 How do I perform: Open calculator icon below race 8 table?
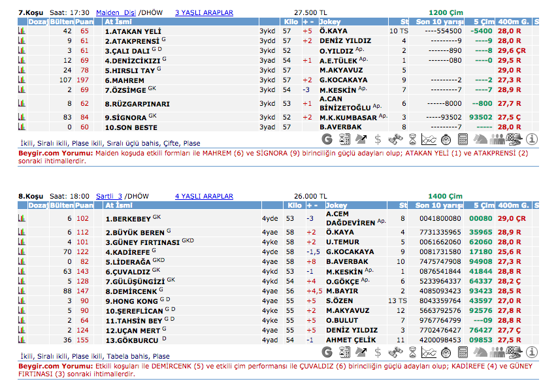pyautogui.click(x=463, y=352)
